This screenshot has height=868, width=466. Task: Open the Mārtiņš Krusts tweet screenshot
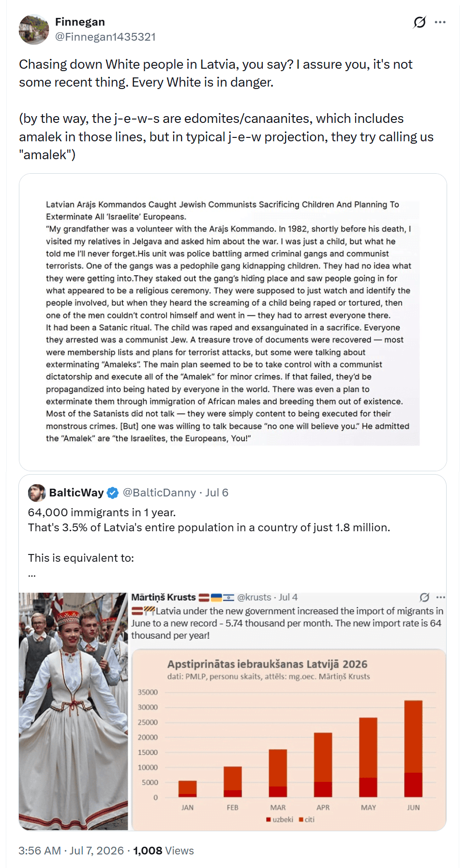[288, 711]
